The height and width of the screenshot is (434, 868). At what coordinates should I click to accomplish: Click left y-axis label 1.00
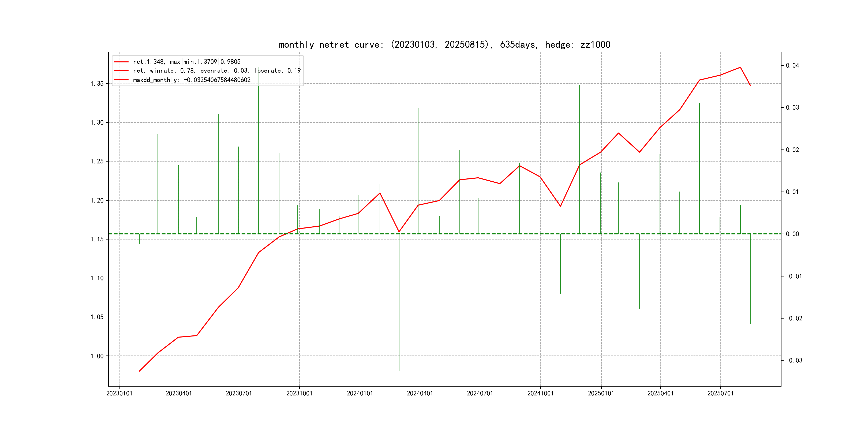tap(97, 356)
